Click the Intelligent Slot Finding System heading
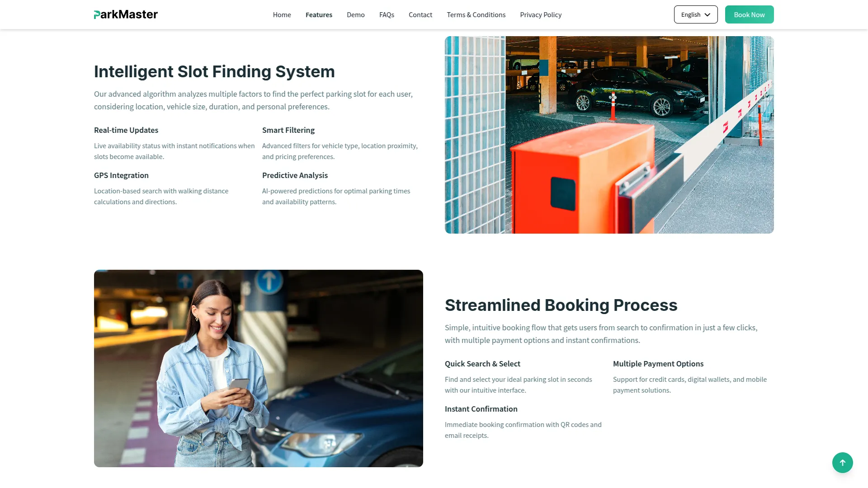 214,71
